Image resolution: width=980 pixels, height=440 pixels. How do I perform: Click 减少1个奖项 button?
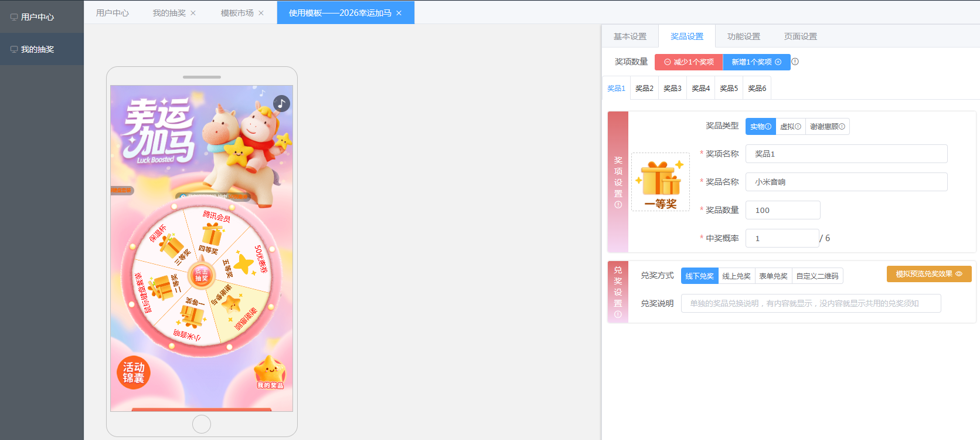(689, 62)
